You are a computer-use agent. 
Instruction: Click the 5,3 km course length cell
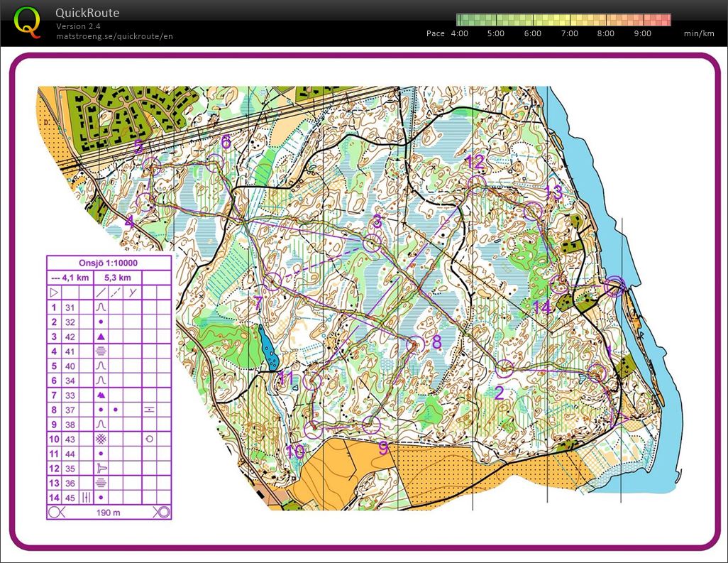pyautogui.click(x=116, y=278)
